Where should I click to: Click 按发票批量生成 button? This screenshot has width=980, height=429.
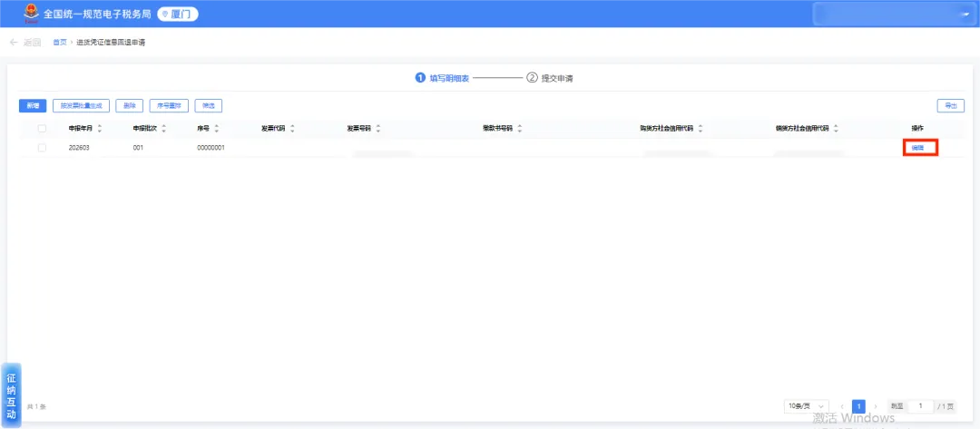click(x=82, y=106)
